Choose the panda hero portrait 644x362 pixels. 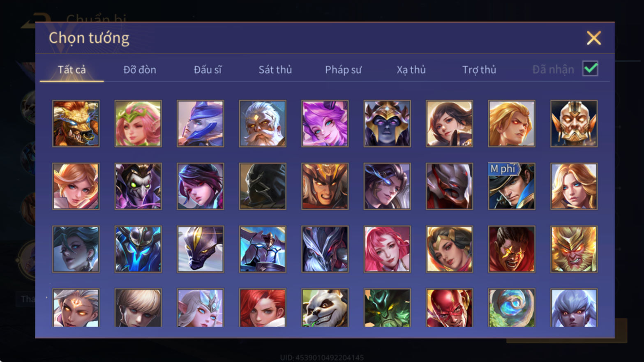[x=325, y=308]
